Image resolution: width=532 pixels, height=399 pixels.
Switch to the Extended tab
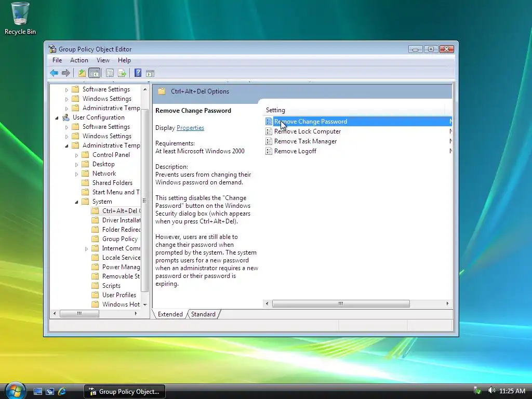[170, 314]
